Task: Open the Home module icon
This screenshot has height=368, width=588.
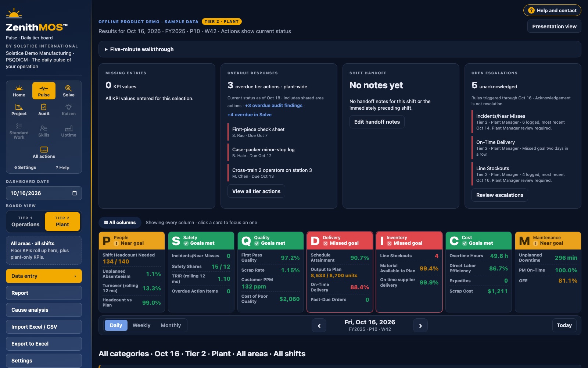Action: 19,91
